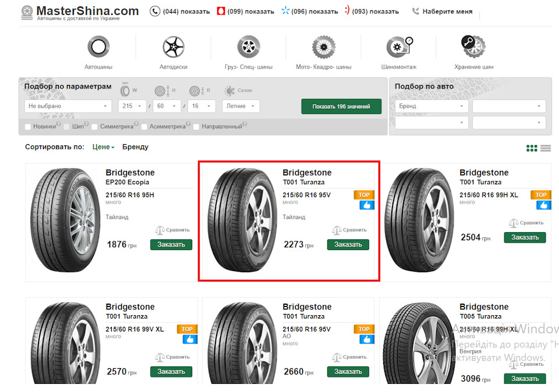The width and height of the screenshot is (559, 392).
Task: Show the (093) phone number
Action: pos(372,12)
